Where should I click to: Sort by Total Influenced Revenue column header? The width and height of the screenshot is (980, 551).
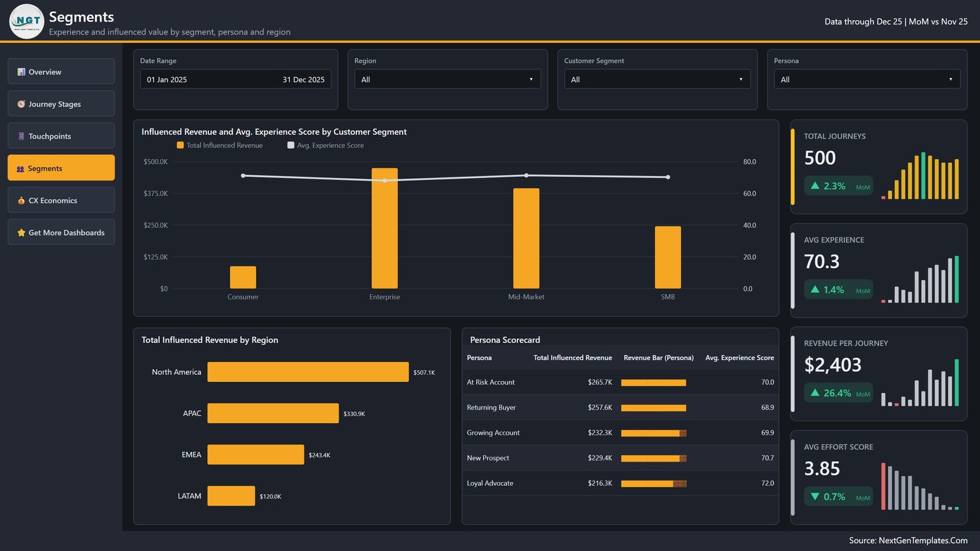pyautogui.click(x=573, y=358)
